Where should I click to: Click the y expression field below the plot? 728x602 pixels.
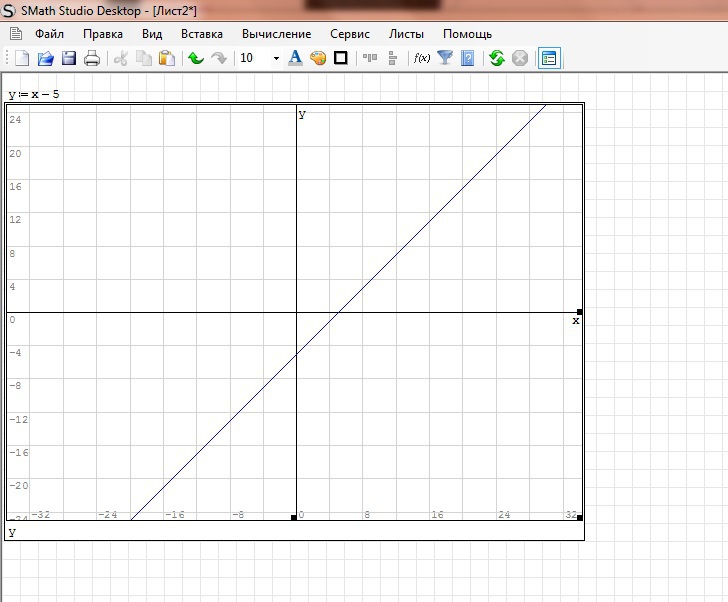point(12,532)
